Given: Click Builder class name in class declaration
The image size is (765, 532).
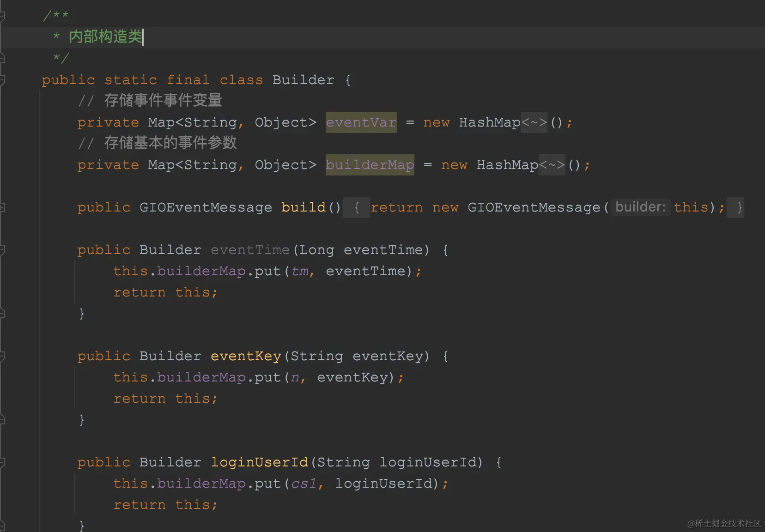Looking at the screenshot, I should tap(303, 80).
